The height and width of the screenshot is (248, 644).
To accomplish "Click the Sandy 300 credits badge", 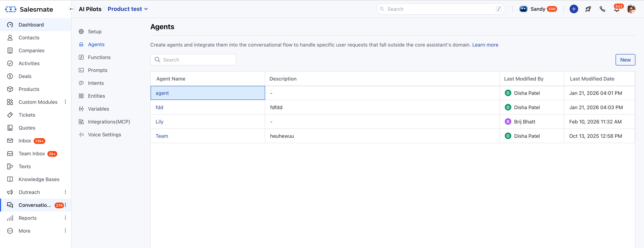I will tap(552, 9).
